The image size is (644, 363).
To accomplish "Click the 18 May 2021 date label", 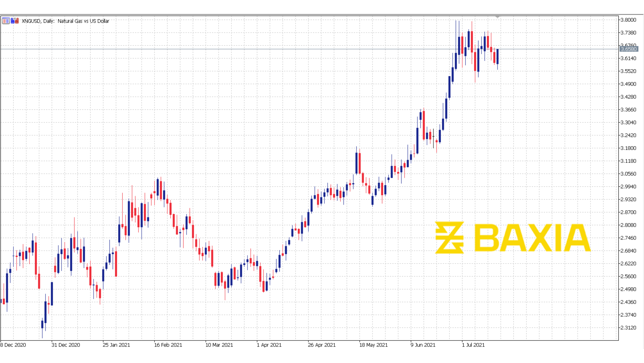I will point(373,345).
